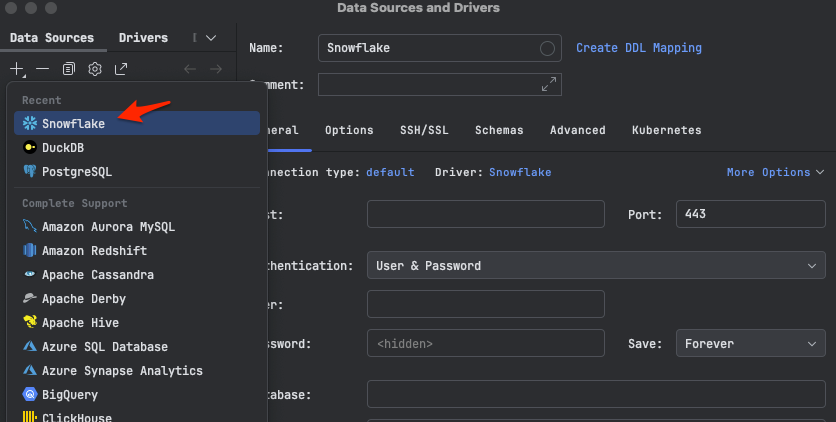Viewport: 836px width, 422px height.
Task: Click the DuckDB icon in Recent list
Action: point(30,147)
